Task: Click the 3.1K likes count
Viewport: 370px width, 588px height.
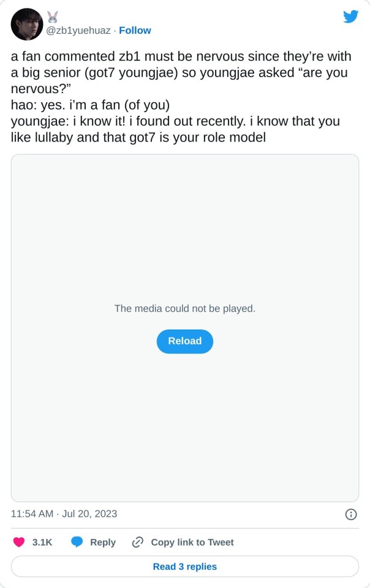Action: tap(42, 542)
